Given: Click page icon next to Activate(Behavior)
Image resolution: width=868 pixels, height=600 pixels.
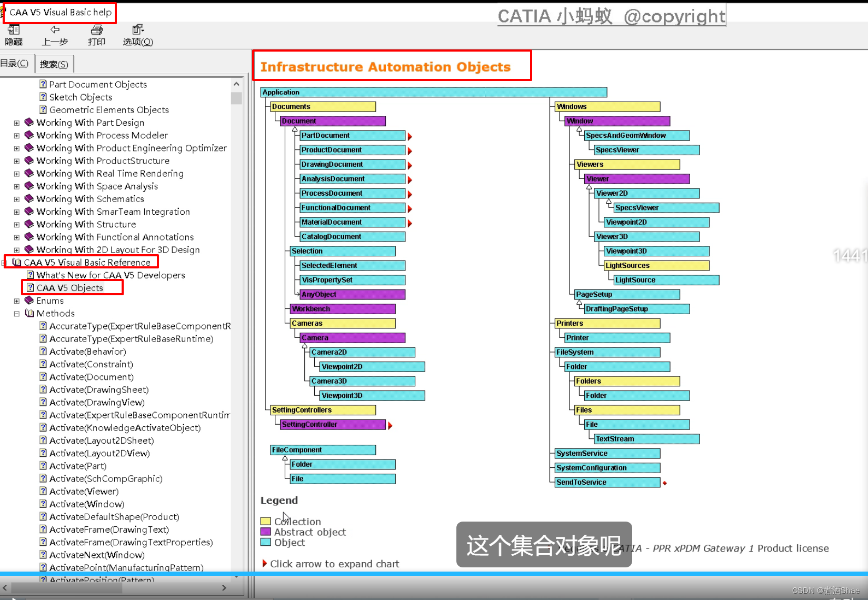Looking at the screenshot, I should pos(43,351).
